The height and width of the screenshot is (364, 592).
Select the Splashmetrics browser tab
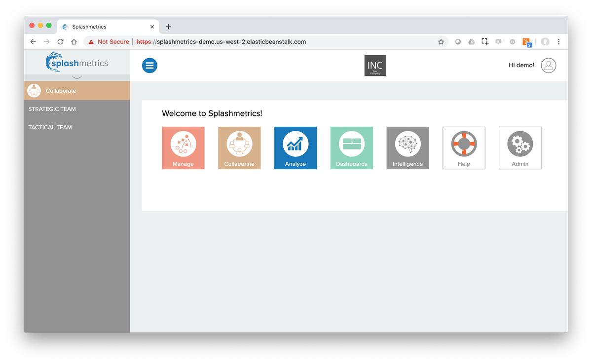click(x=108, y=27)
